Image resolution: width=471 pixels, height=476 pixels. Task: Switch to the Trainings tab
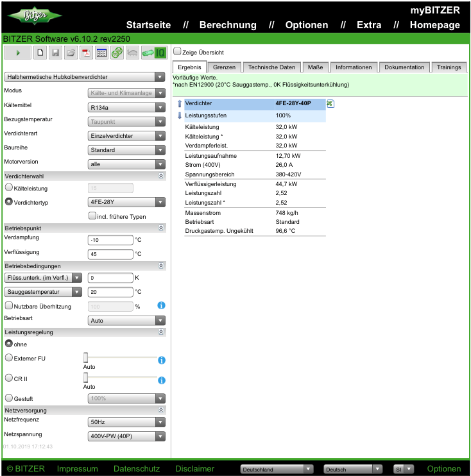point(449,67)
